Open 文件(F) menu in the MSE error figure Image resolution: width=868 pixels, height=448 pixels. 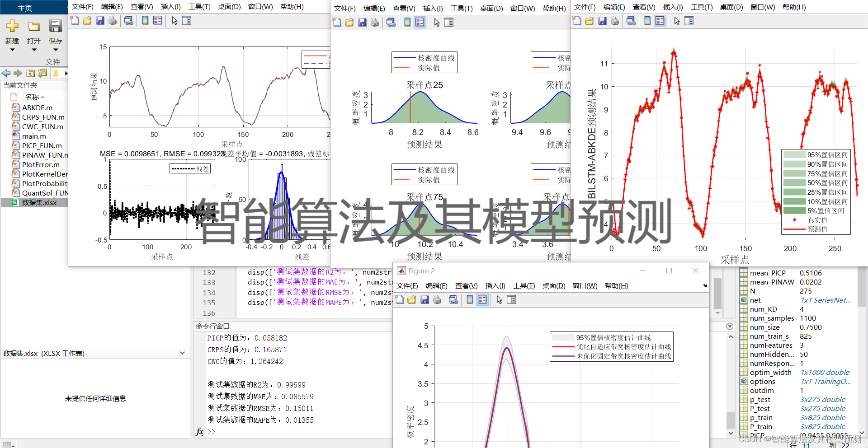pos(82,7)
